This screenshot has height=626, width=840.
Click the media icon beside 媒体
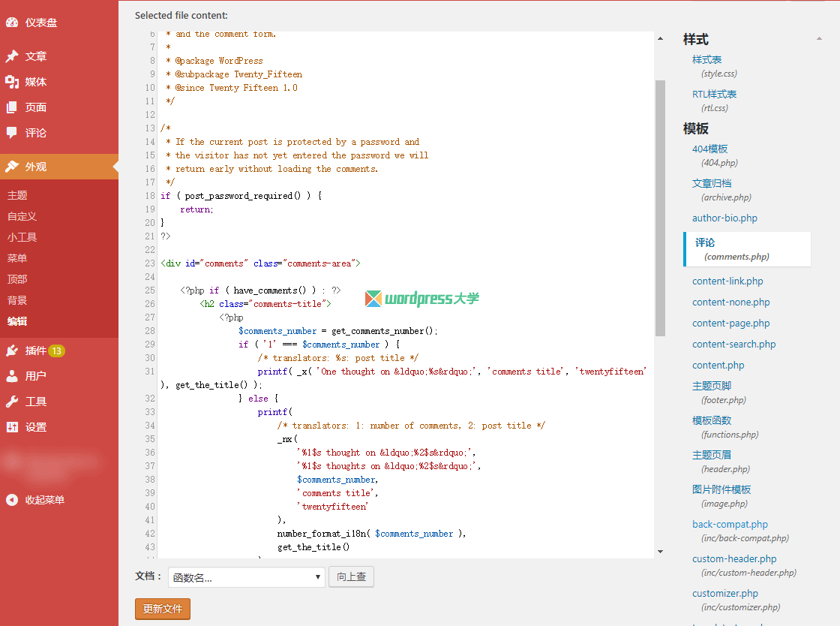point(12,82)
